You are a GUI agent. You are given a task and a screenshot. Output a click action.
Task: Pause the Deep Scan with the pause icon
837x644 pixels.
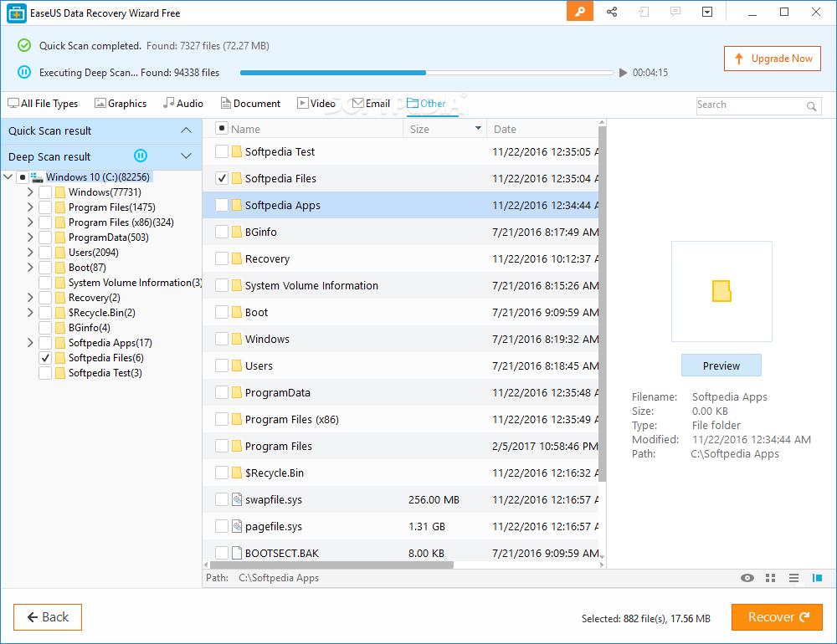[24, 72]
